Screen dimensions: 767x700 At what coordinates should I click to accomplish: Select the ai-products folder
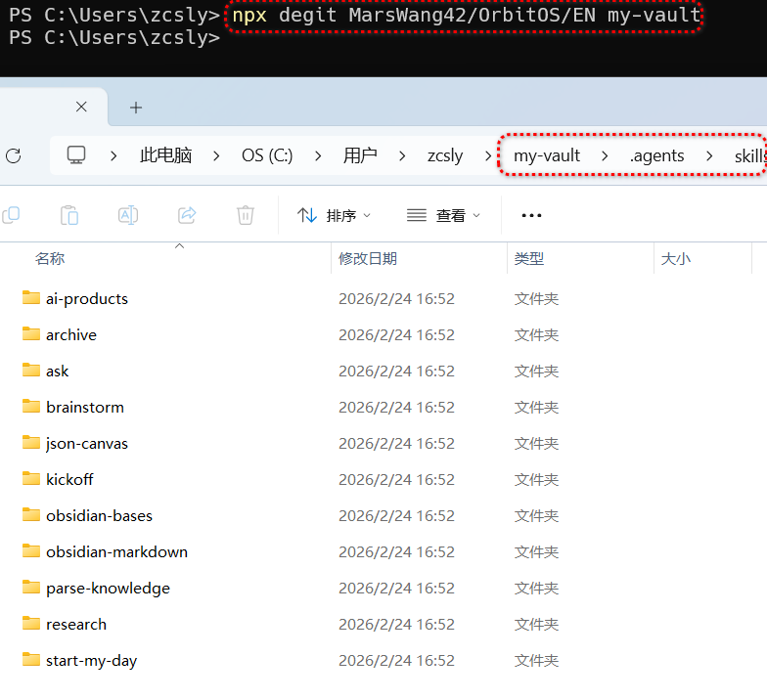[86, 298]
